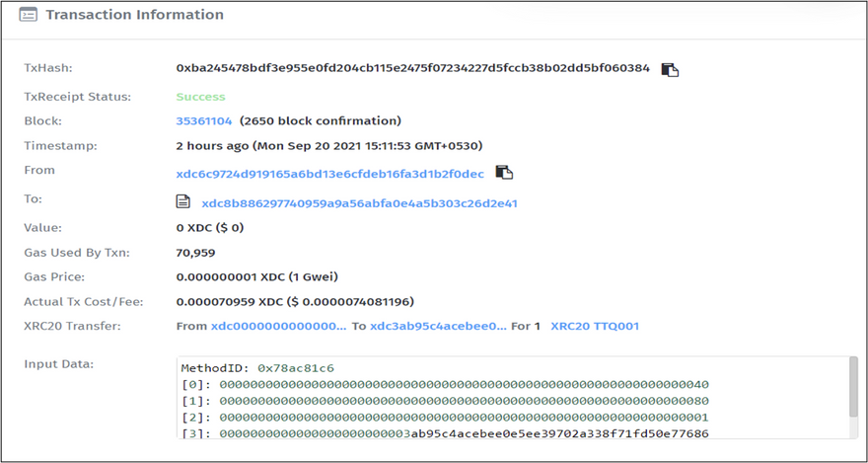Click the Success receipt status text
The height and width of the screenshot is (463, 868).
200,97
